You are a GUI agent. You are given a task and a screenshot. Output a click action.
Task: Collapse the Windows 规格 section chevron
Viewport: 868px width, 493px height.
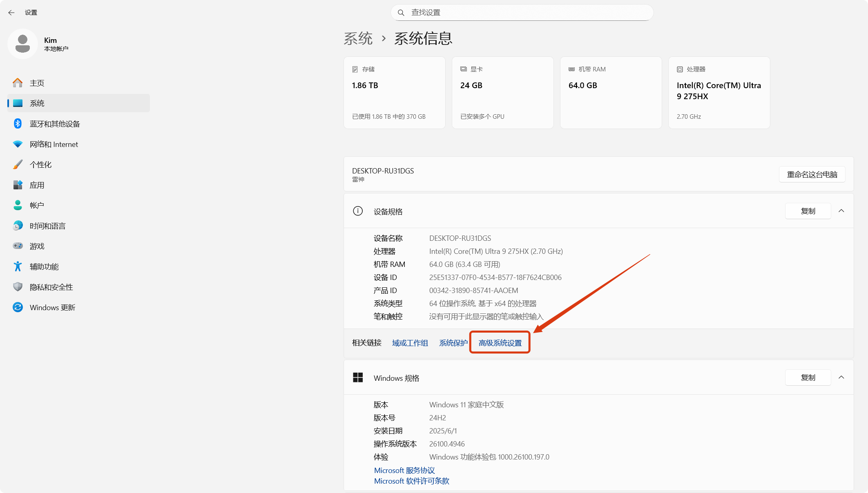point(841,378)
